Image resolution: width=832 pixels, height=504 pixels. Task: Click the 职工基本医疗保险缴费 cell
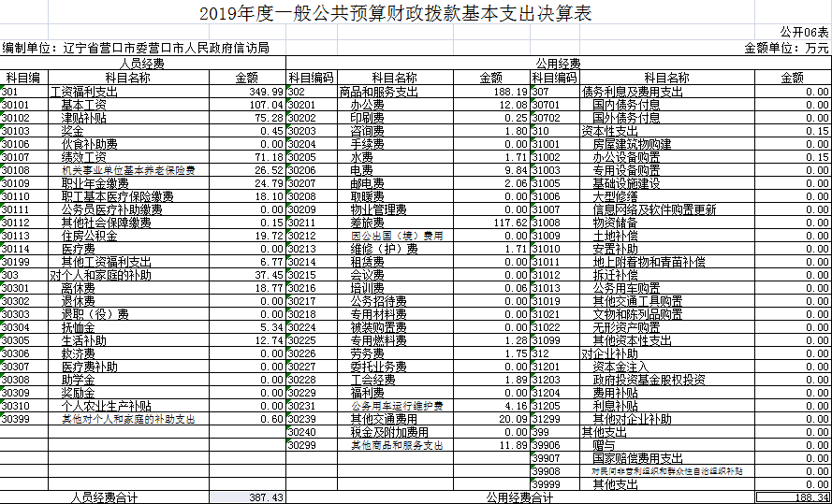click(129, 196)
